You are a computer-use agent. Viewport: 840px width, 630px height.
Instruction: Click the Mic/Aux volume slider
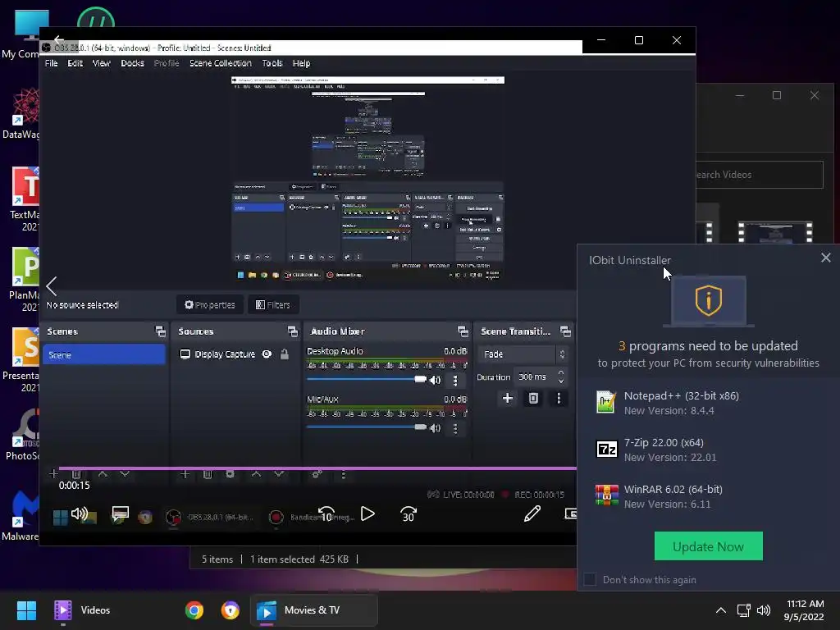(x=367, y=427)
